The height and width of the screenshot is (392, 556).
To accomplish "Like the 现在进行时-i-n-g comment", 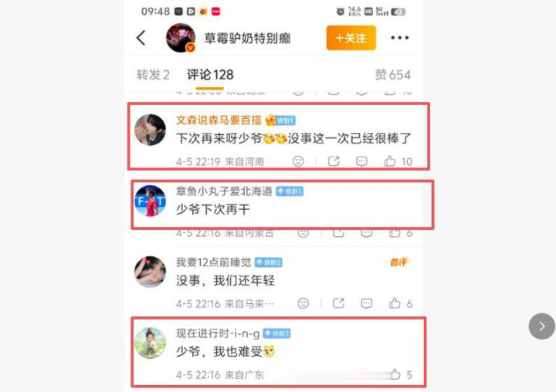I will tap(395, 374).
